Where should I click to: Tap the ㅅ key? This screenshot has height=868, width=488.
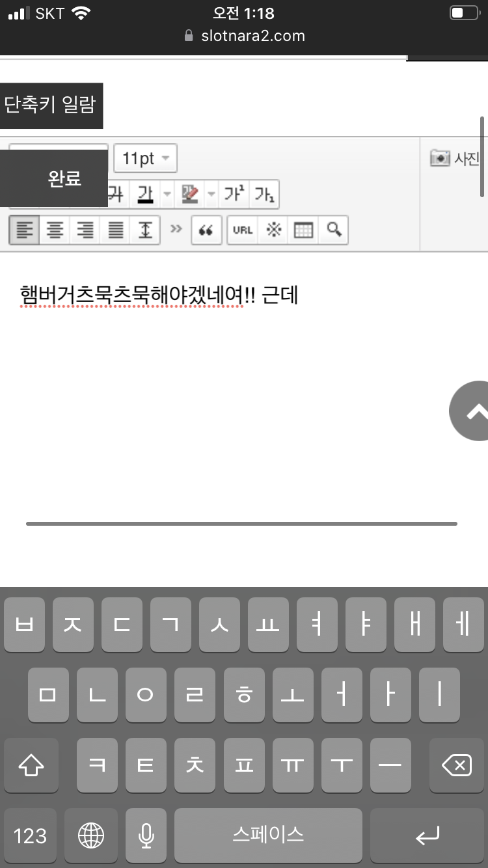pyautogui.click(x=219, y=625)
